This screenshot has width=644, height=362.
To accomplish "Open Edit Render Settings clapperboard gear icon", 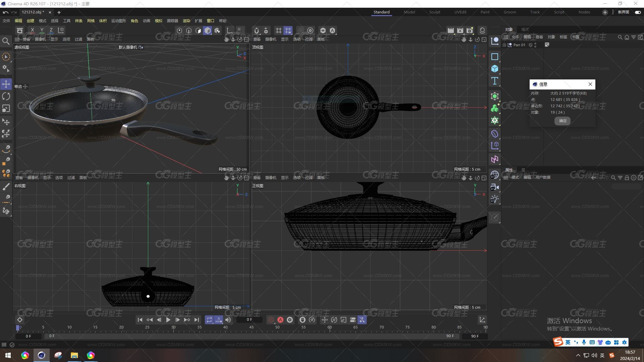I will (x=470, y=31).
